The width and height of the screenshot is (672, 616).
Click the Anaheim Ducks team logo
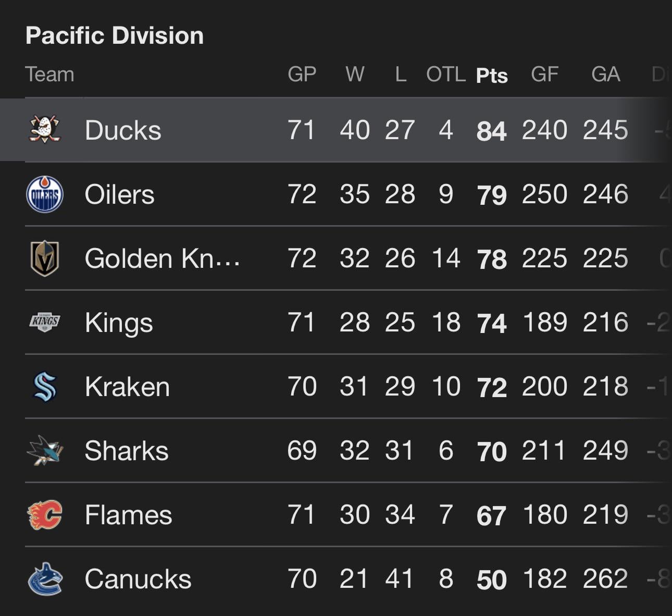point(45,129)
